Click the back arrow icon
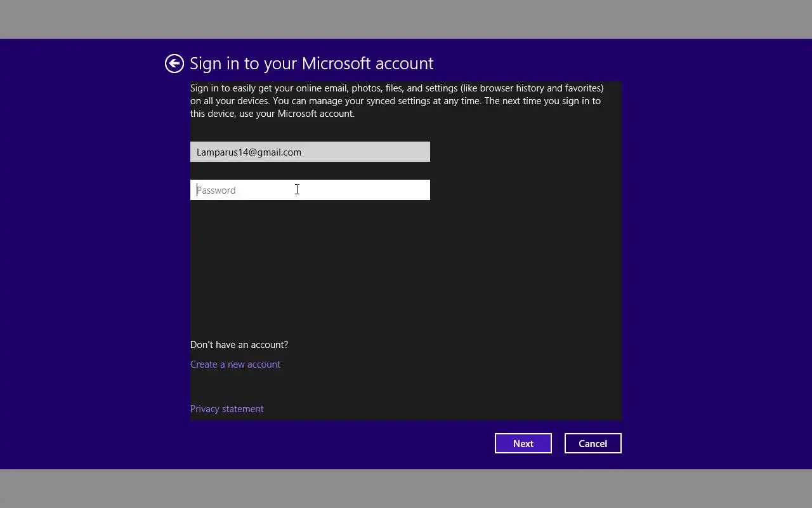The image size is (812, 508). [174, 63]
